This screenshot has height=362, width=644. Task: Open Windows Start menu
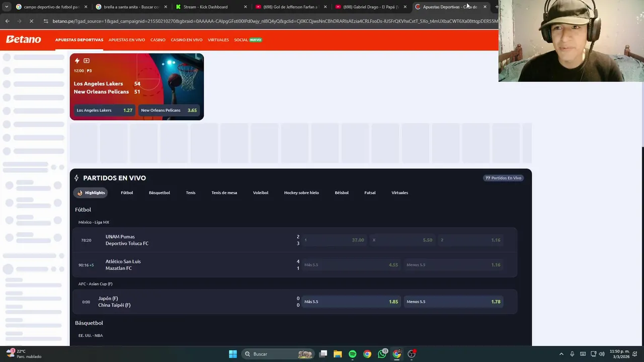click(233, 354)
